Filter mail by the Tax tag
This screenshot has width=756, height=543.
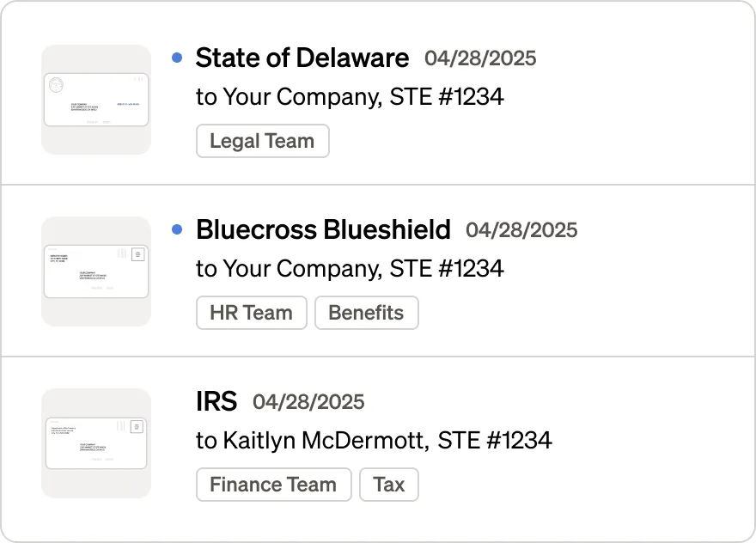pos(388,485)
